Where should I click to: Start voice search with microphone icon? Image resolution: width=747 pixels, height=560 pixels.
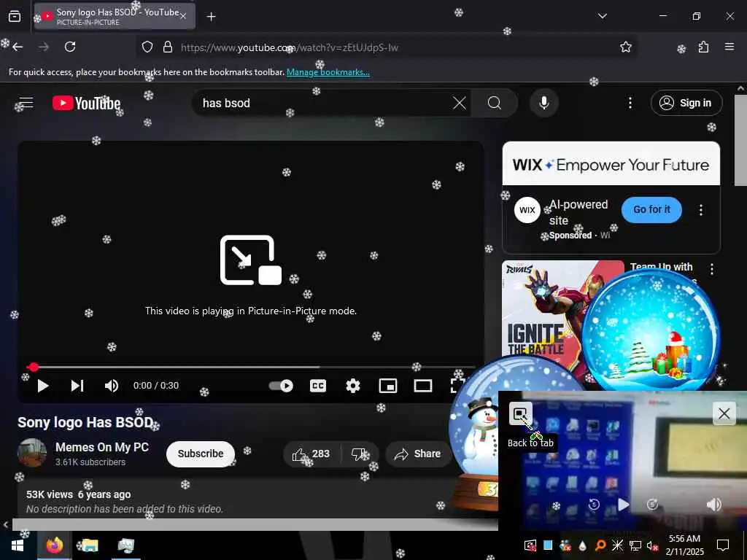point(543,103)
